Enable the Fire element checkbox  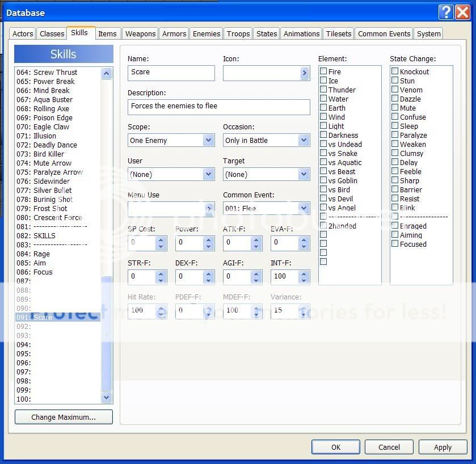pyautogui.click(x=323, y=71)
